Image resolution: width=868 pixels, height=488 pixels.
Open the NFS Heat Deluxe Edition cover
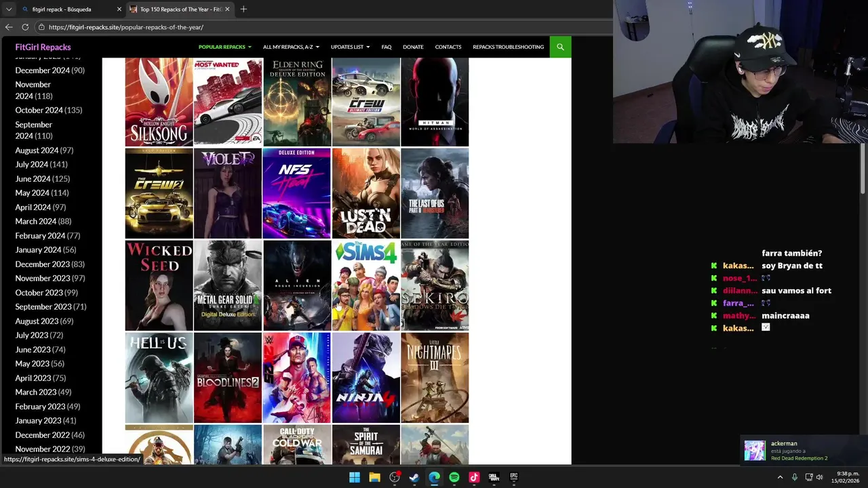point(296,193)
